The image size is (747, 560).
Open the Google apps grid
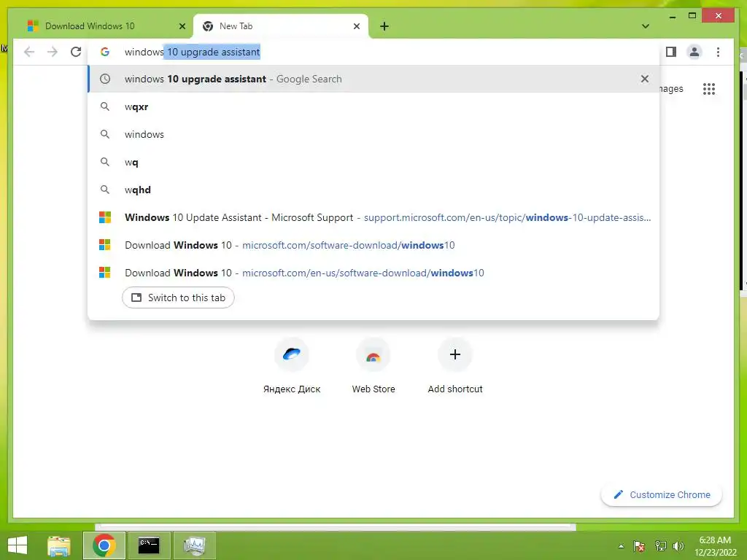[x=709, y=88]
